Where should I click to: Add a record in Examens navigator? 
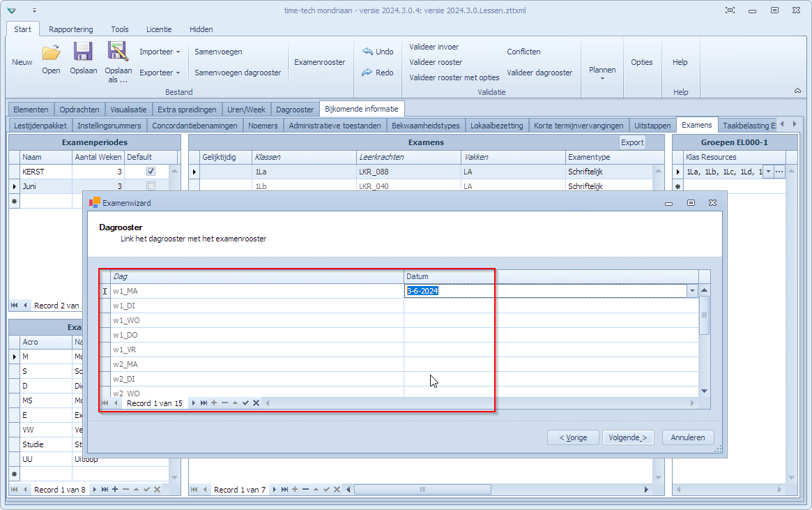[295, 489]
